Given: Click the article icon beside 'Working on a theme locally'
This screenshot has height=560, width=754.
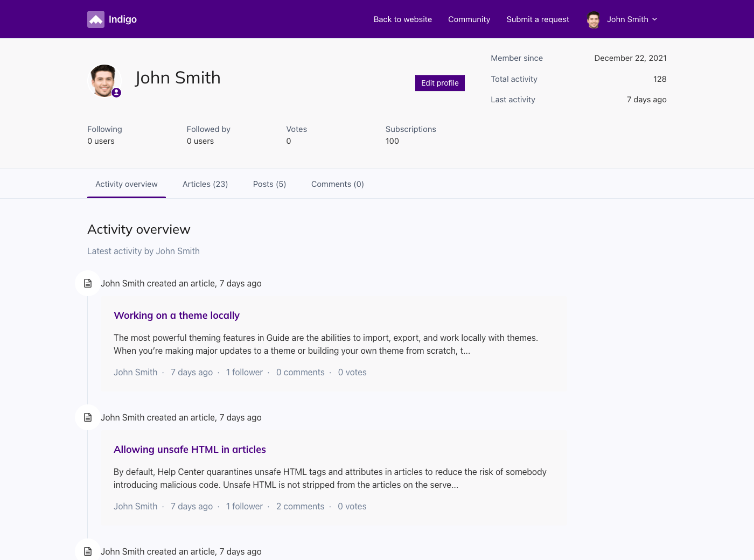Looking at the screenshot, I should tap(88, 283).
